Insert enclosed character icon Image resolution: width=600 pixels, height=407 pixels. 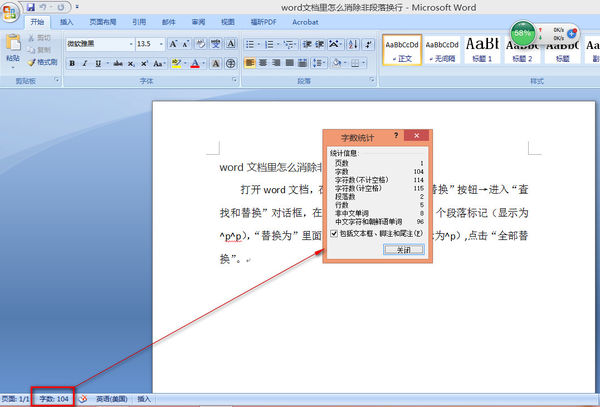click(x=230, y=63)
